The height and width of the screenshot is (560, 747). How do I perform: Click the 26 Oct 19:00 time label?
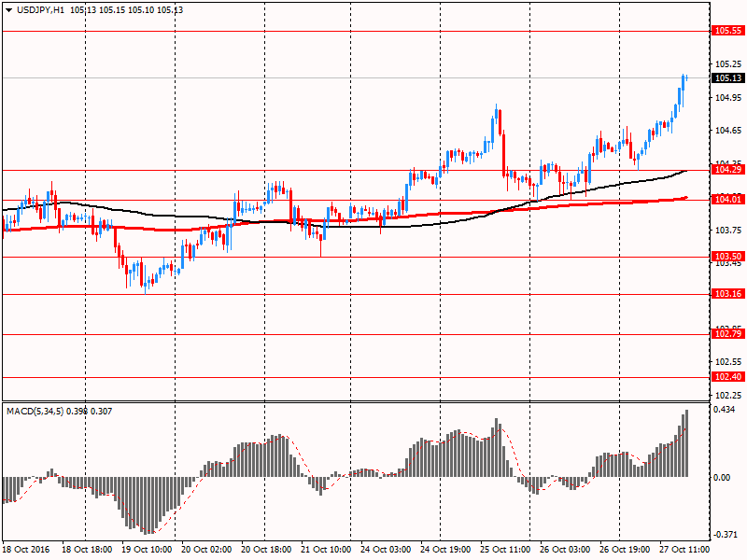[625, 550]
